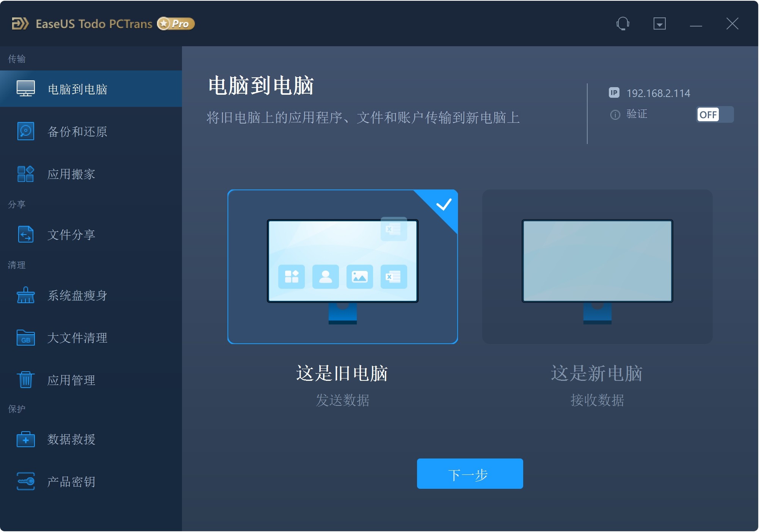Viewport: 759px width, 532px height.
Task: Click the 应用搬家 app migration icon
Action: pos(26,174)
